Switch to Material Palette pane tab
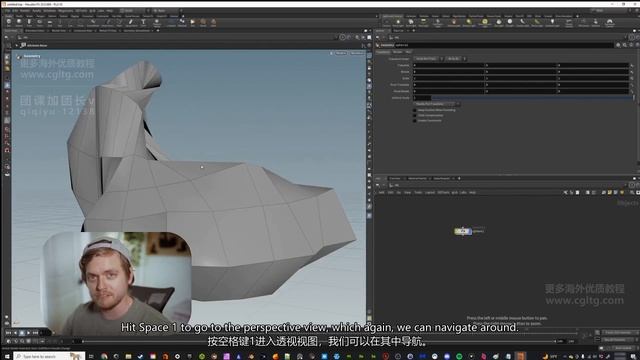 tap(417, 178)
